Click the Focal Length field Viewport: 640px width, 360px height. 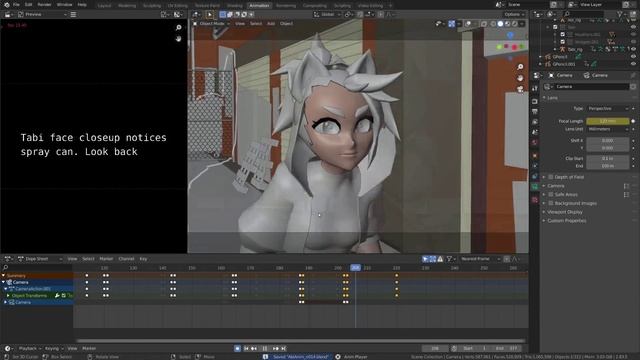pyautogui.click(x=607, y=121)
